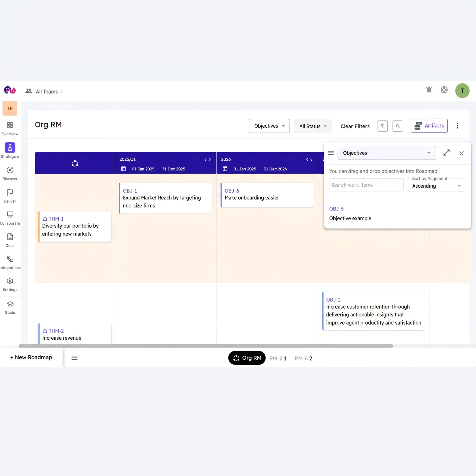
Task: Switch to RM-2 roadmap tab
Action: pyautogui.click(x=278, y=358)
